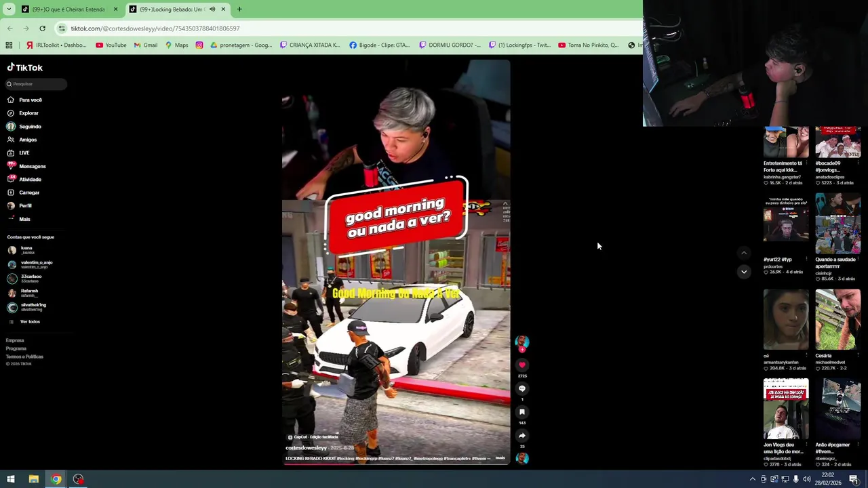Open File Explorer from taskbar
Image resolution: width=868 pixels, height=488 pixels.
tap(33, 479)
